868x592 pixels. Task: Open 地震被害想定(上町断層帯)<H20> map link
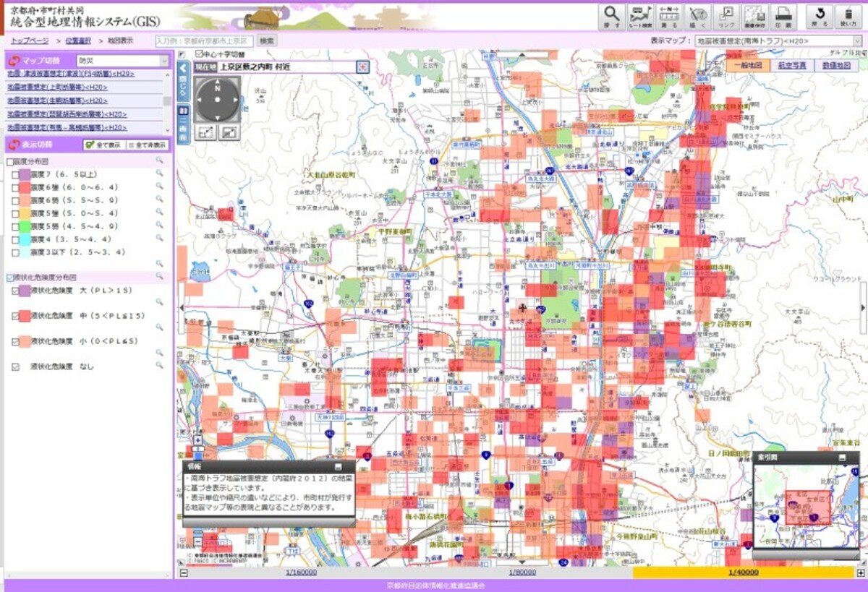pos(57,87)
